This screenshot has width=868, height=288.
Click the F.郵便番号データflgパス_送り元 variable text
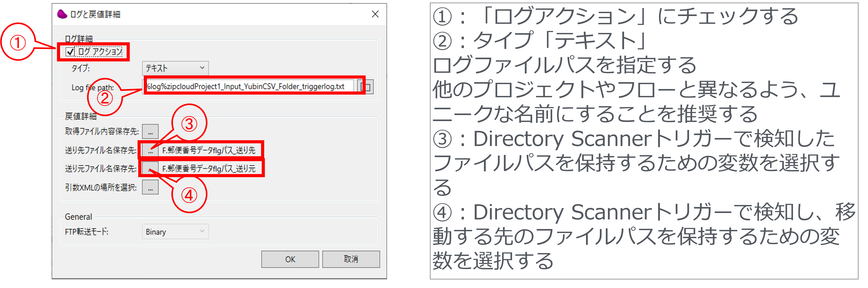[x=209, y=168]
